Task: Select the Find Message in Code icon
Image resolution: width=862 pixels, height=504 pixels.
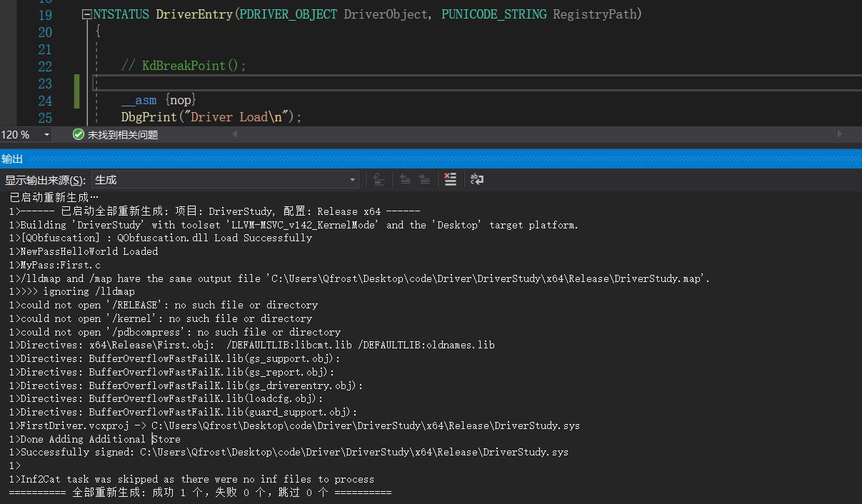Action: 379,179
